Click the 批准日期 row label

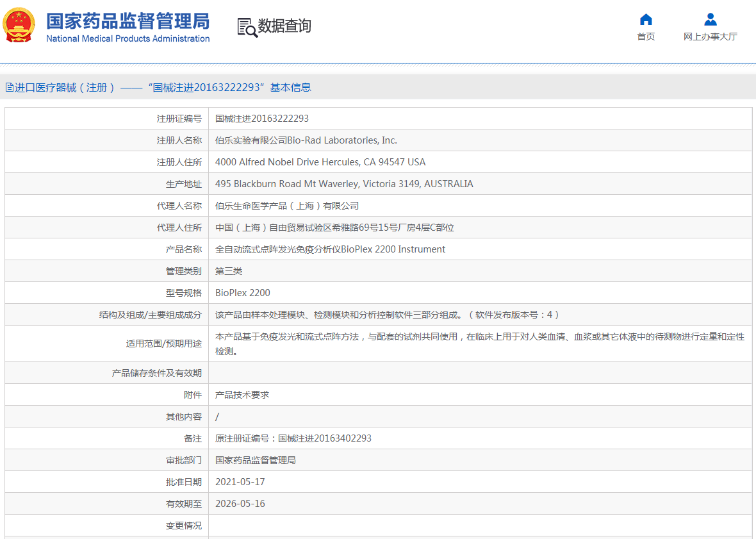click(x=184, y=482)
